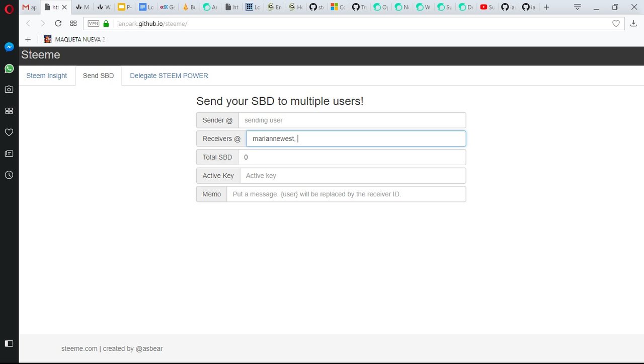Open the MAQUETA NUEVA 2 bookmark
644x364 pixels.
pos(74,39)
